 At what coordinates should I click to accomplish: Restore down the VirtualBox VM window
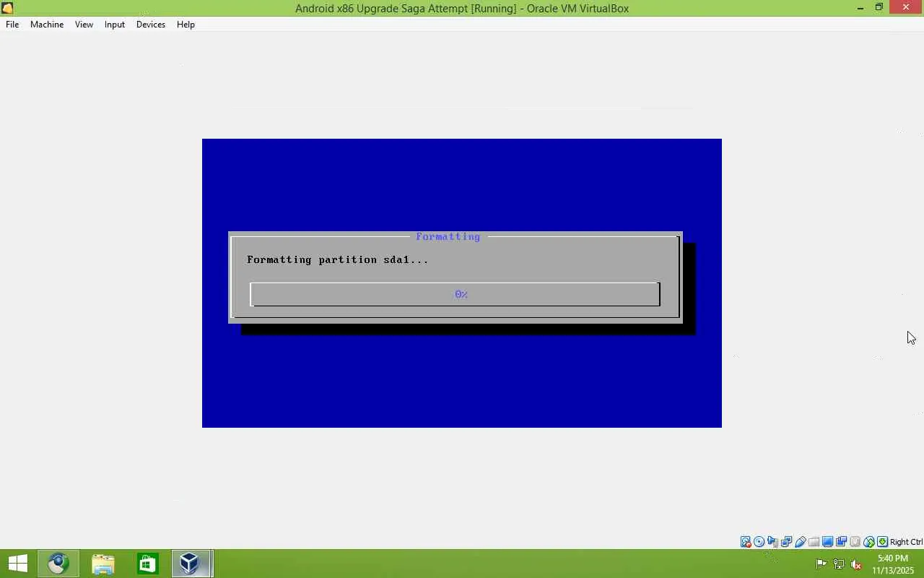pyautogui.click(x=879, y=8)
